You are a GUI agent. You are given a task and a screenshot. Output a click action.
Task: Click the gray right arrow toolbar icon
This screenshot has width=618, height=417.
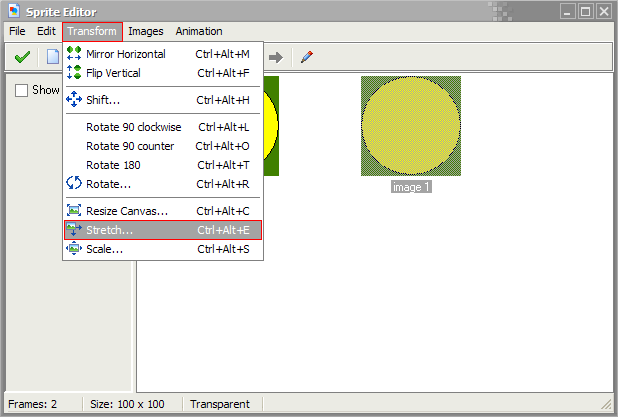[x=276, y=57]
